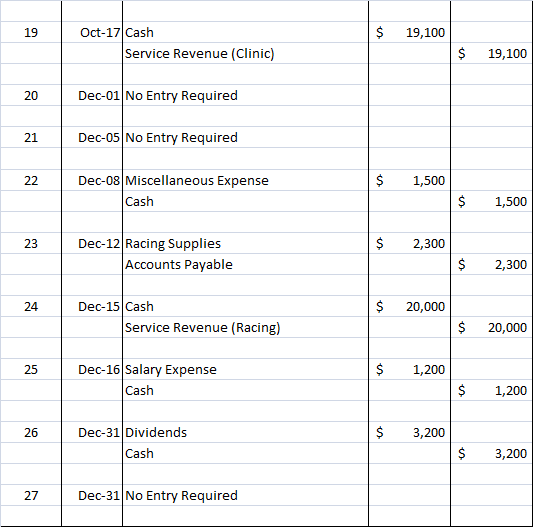
Task: Click the Cash cell under Dividends
Action: 245,453
